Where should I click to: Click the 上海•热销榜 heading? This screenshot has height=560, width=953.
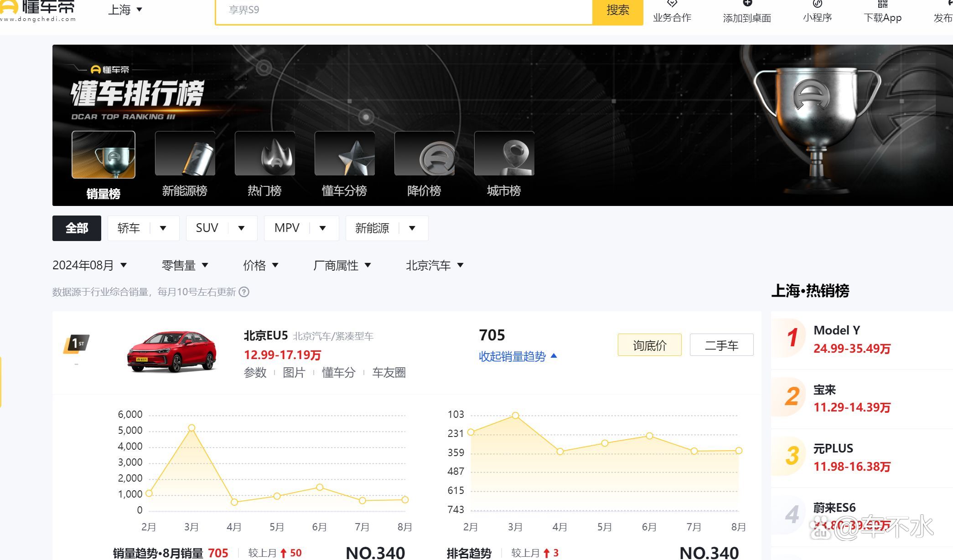810,291
